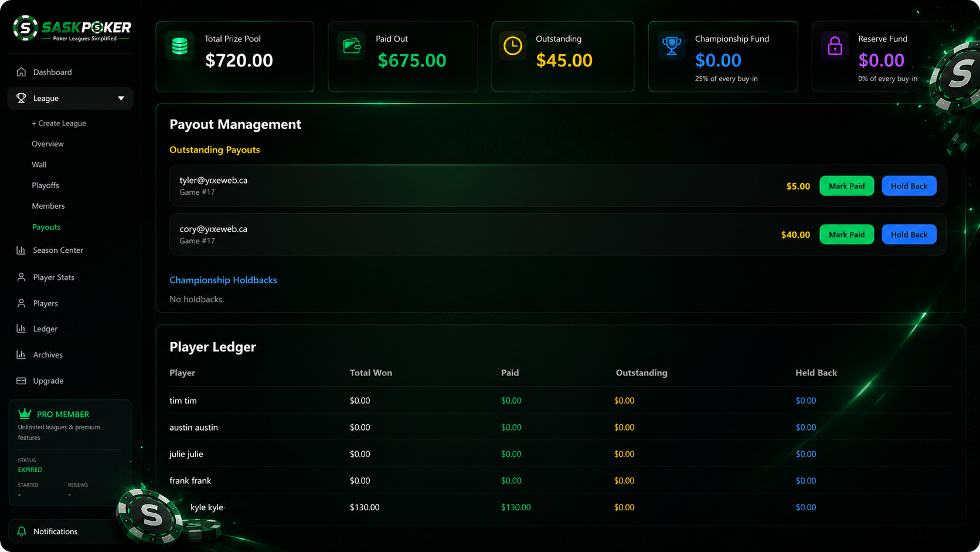Click the $5.00 outstanding amount
The image size is (980, 552).
pyautogui.click(x=798, y=186)
